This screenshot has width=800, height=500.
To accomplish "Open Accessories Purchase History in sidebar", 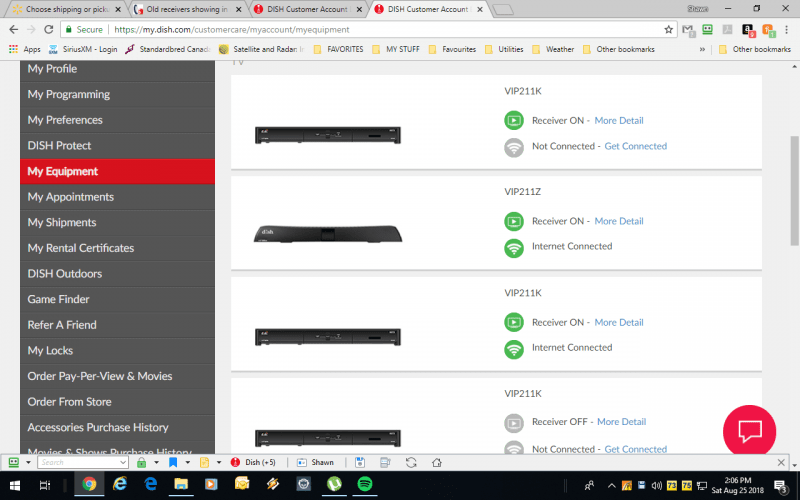I will [x=117, y=428].
